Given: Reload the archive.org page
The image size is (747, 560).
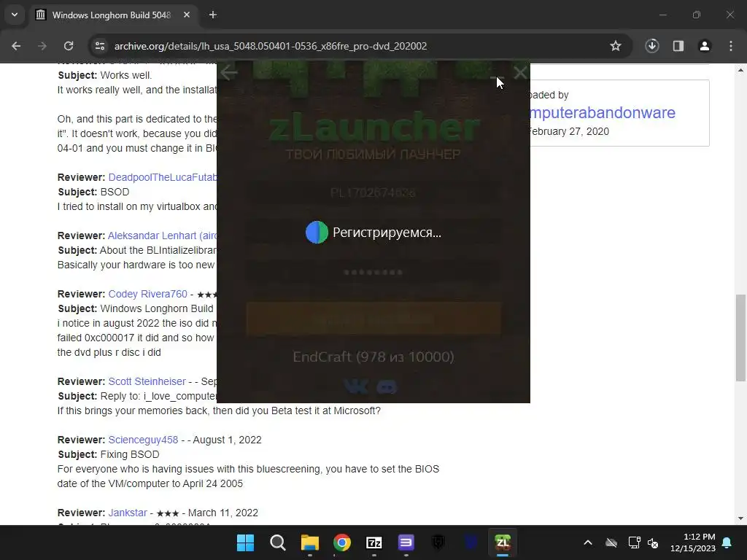Looking at the screenshot, I should (69, 46).
